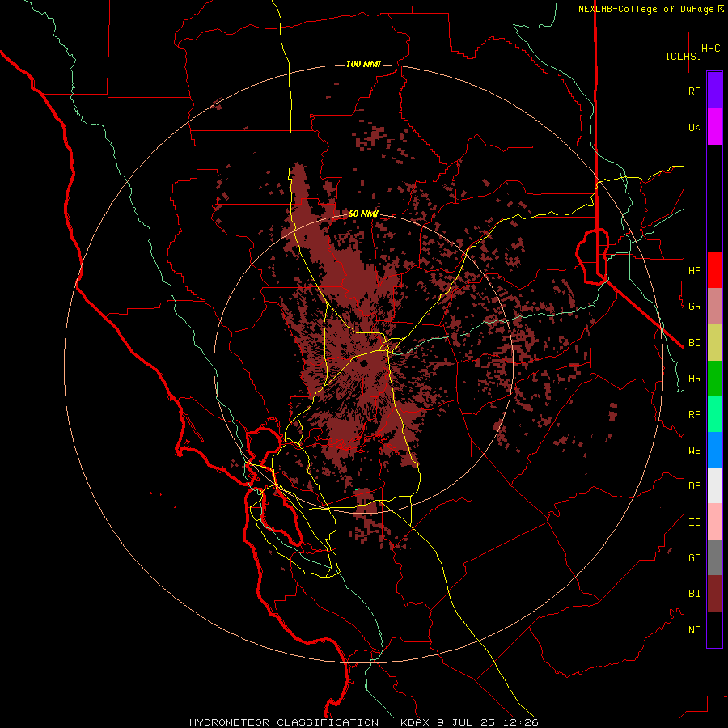Click the IC light pink legend swatch
Viewport: 728px width, 728px height.
[714, 522]
